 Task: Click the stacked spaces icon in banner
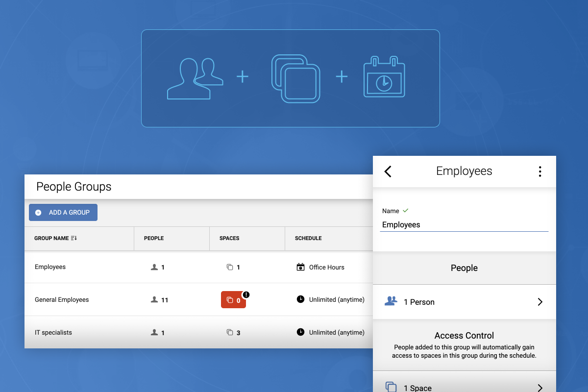pos(295,79)
